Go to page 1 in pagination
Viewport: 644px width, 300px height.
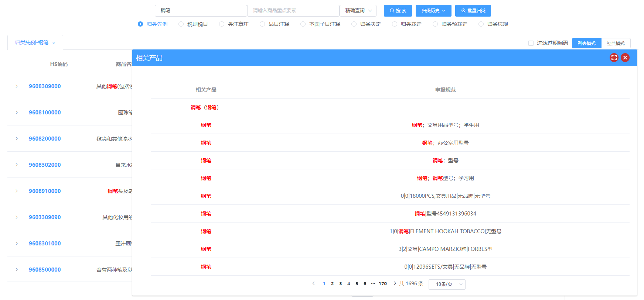tap(324, 284)
